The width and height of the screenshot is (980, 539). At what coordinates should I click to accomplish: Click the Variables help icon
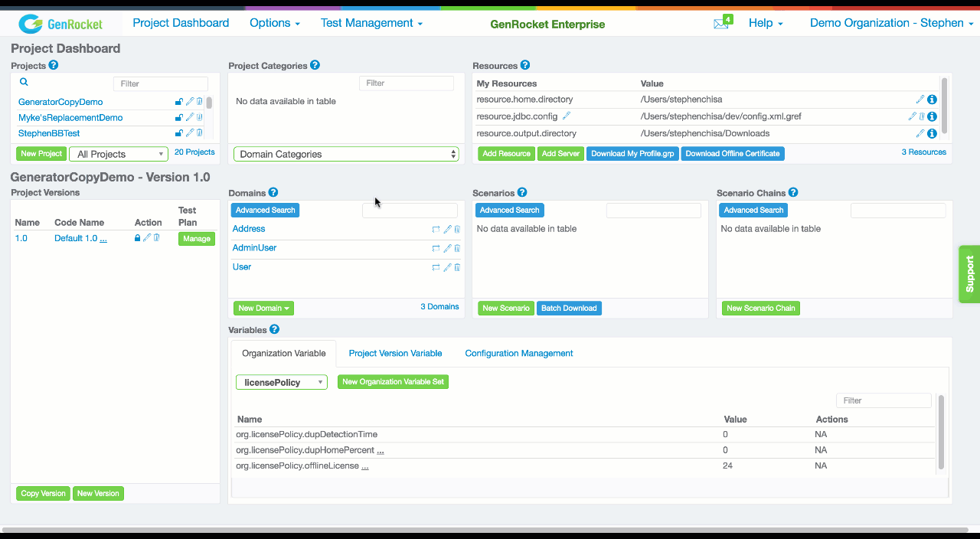click(x=274, y=330)
